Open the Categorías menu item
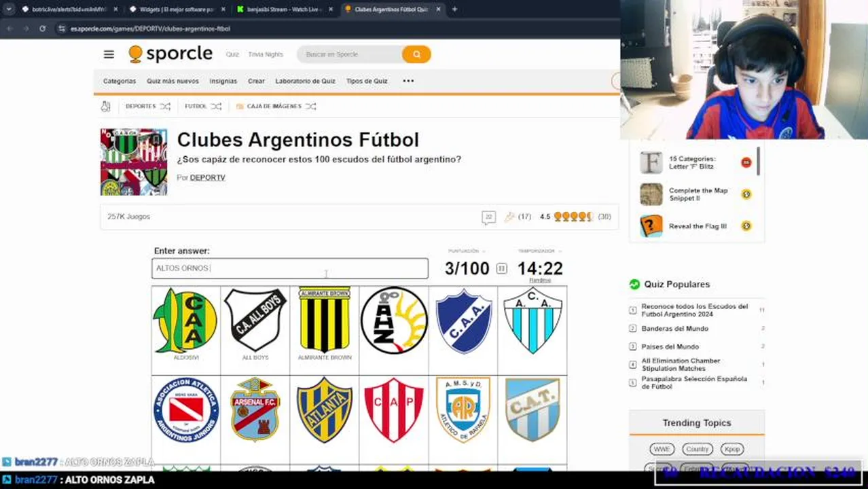 [x=120, y=81]
